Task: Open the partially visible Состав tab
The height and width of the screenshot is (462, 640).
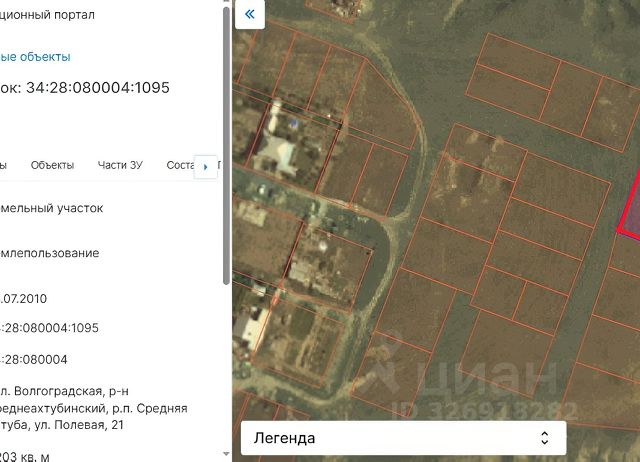Action: [180, 165]
